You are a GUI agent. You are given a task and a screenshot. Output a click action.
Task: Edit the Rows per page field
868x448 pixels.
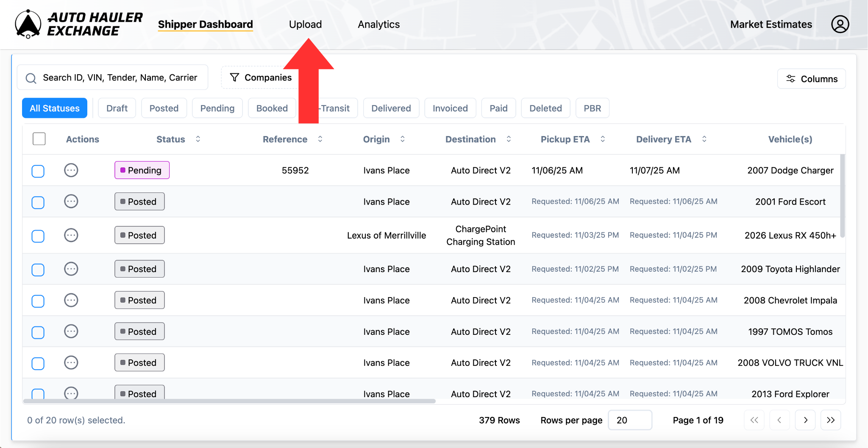(x=630, y=420)
